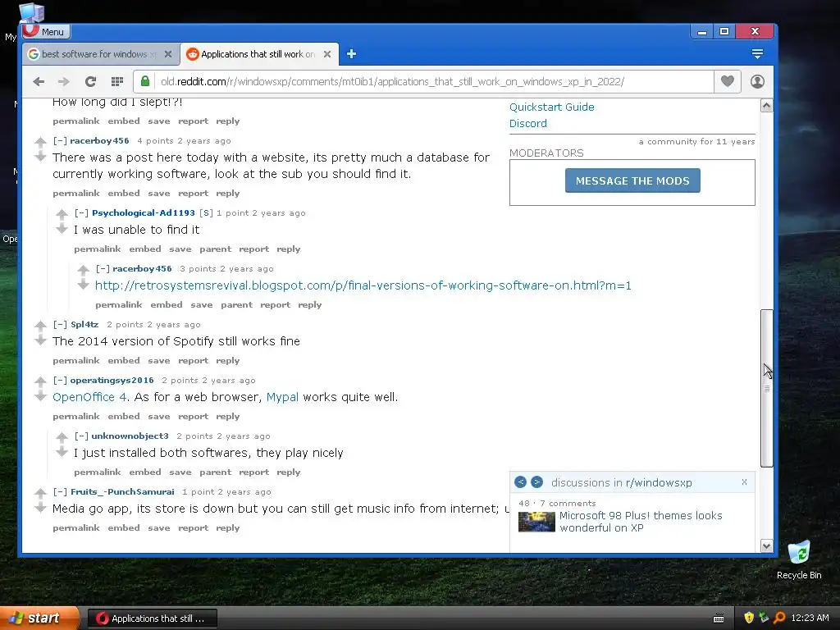Go back with the back arrow
This screenshot has width=840, height=630.
(39, 81)
